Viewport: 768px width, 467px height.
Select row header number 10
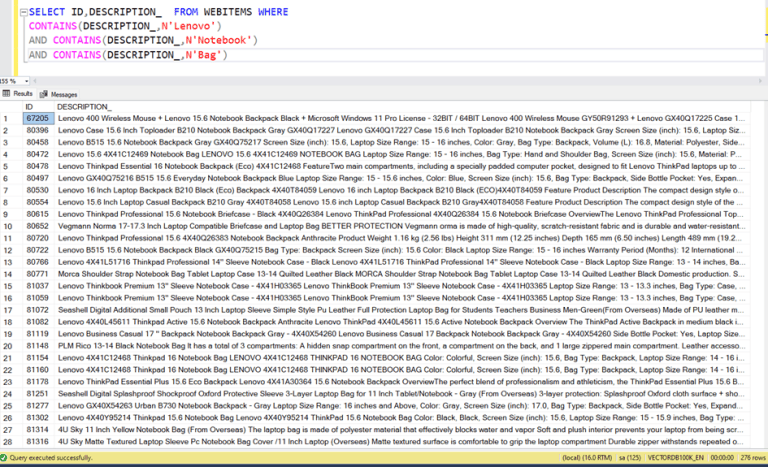[11, 226]
